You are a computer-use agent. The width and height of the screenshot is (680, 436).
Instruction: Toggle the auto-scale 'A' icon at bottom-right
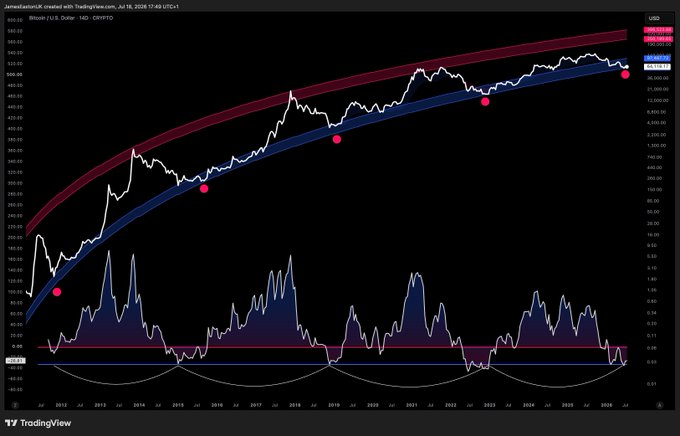[660, 405]
